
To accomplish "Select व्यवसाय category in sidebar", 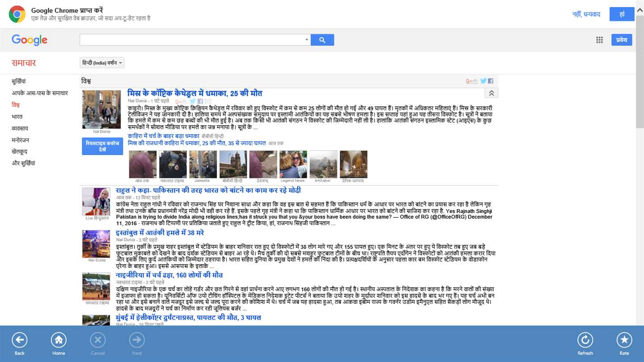I will point(20,128).
